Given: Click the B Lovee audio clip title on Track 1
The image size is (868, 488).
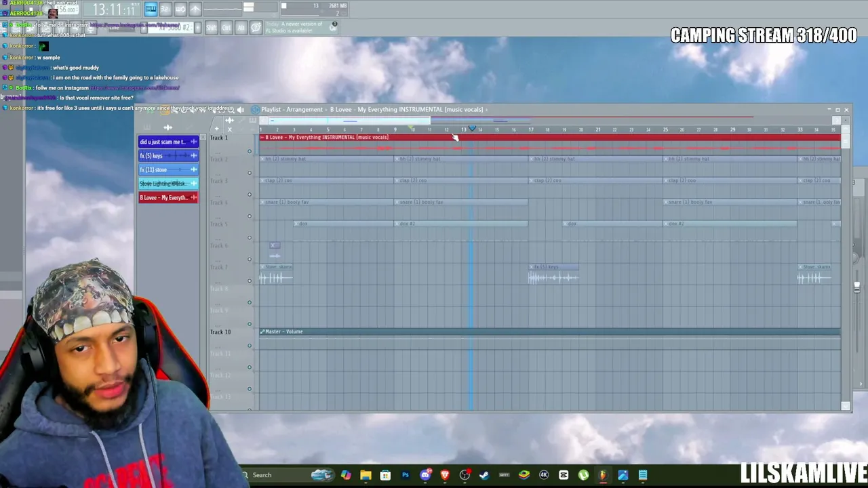Looking at the screenshot, I should coord(327,138).
